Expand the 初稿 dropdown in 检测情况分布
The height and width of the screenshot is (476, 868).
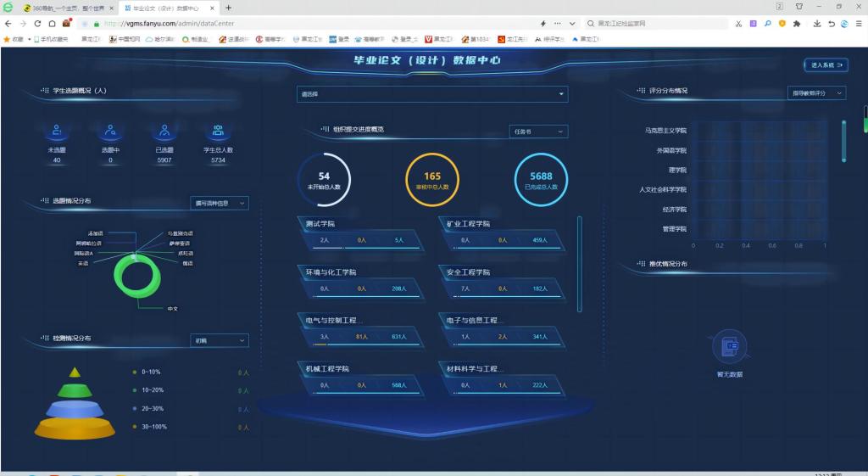(x=220, y=340)
